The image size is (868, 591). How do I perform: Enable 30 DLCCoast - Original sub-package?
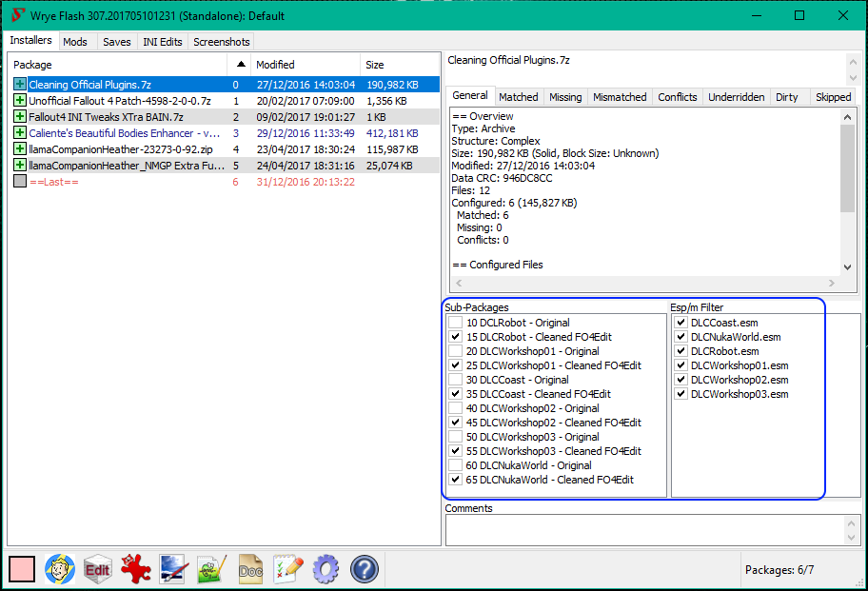pyautogui.click(x=455, y=380)
